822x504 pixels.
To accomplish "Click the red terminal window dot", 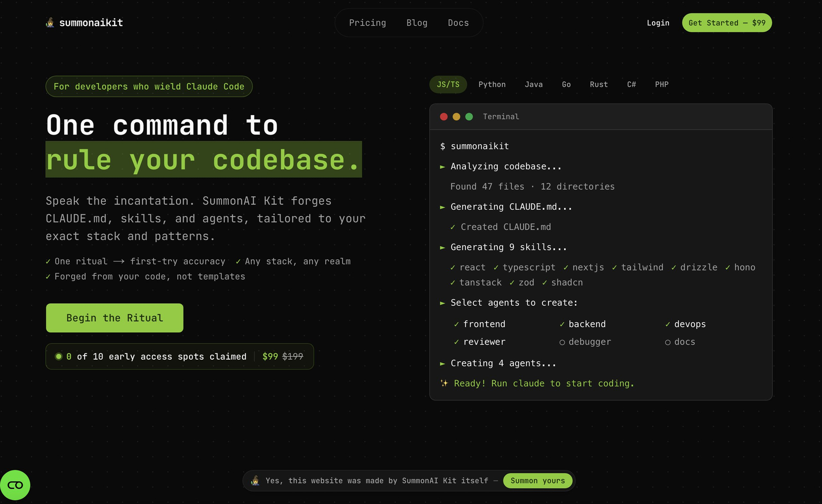I will [x=444, y=117].
